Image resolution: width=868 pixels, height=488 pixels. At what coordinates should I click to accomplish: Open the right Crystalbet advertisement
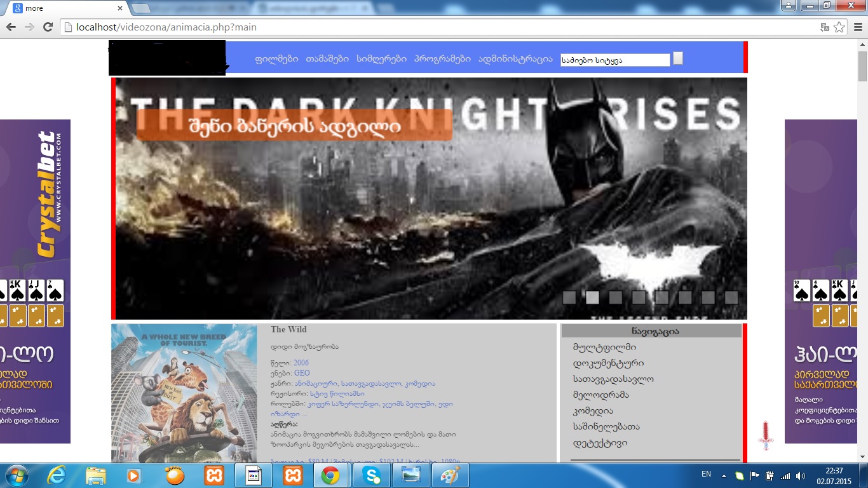coord(821,281)
